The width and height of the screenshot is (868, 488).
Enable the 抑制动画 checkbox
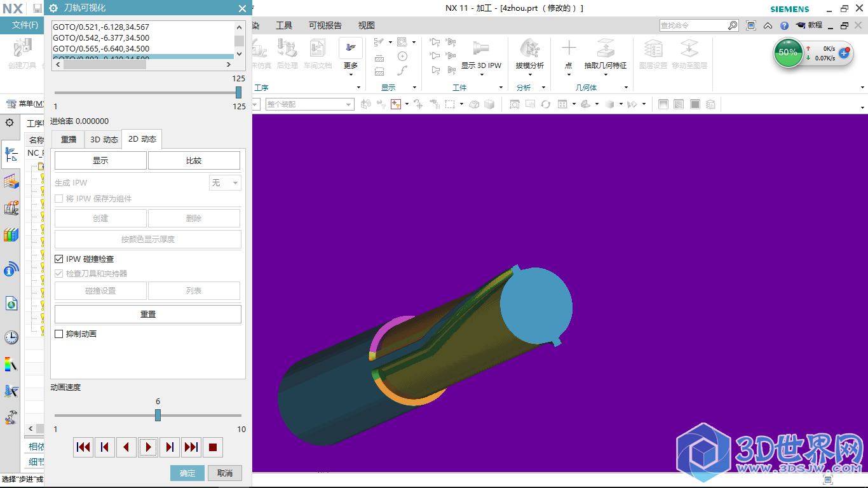coord(59,334)
